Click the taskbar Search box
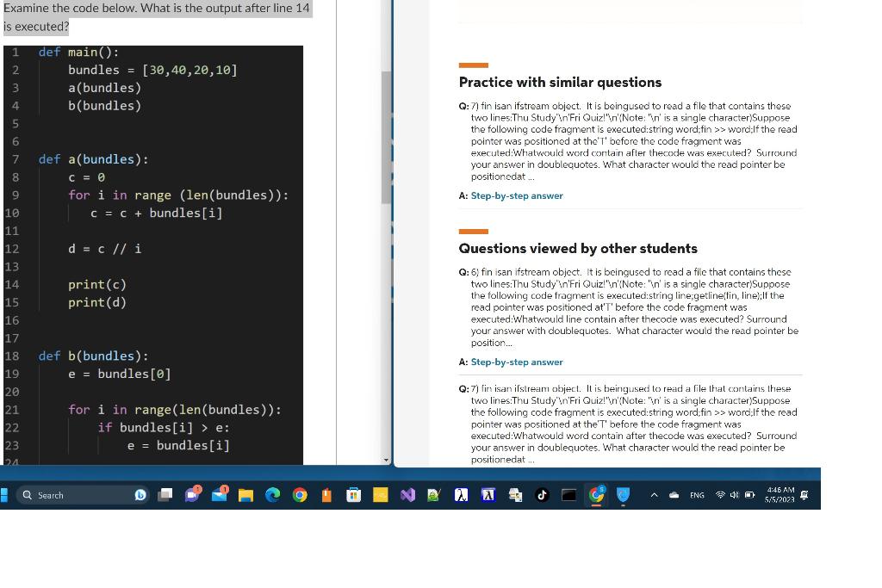Image resolution: width=882 pixels, height=588 pixels. [82, 495]
